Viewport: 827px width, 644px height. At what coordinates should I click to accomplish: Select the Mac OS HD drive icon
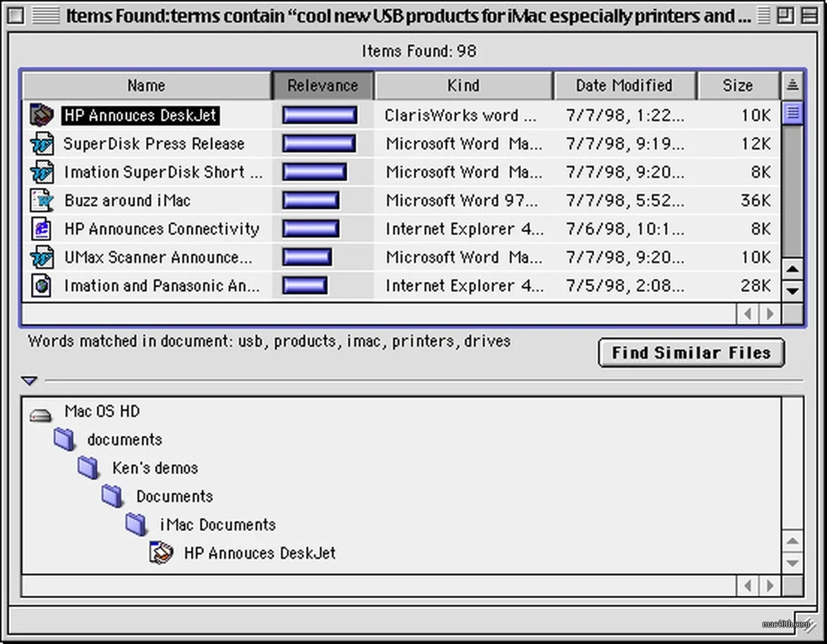[x=41, y=412]
